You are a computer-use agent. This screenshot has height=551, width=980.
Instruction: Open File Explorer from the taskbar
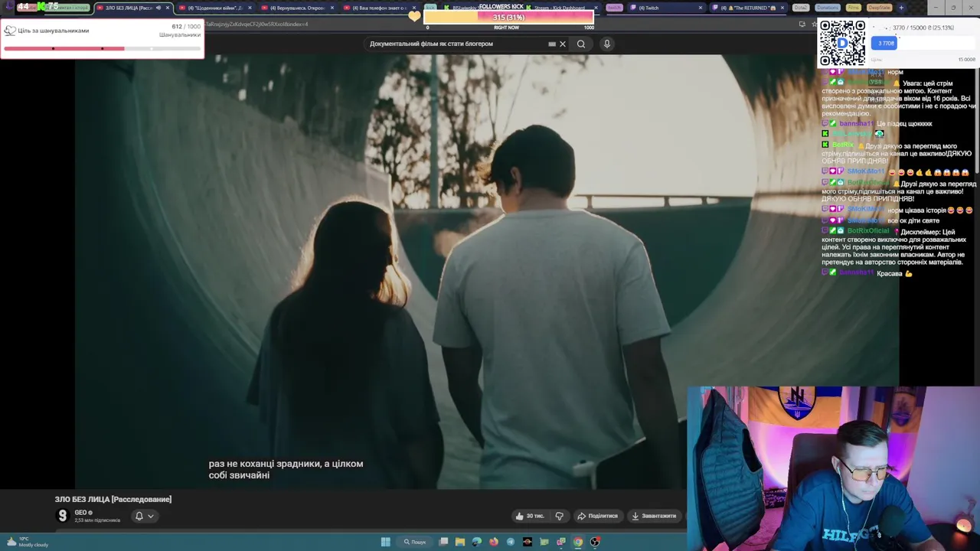tap(460, 542)
